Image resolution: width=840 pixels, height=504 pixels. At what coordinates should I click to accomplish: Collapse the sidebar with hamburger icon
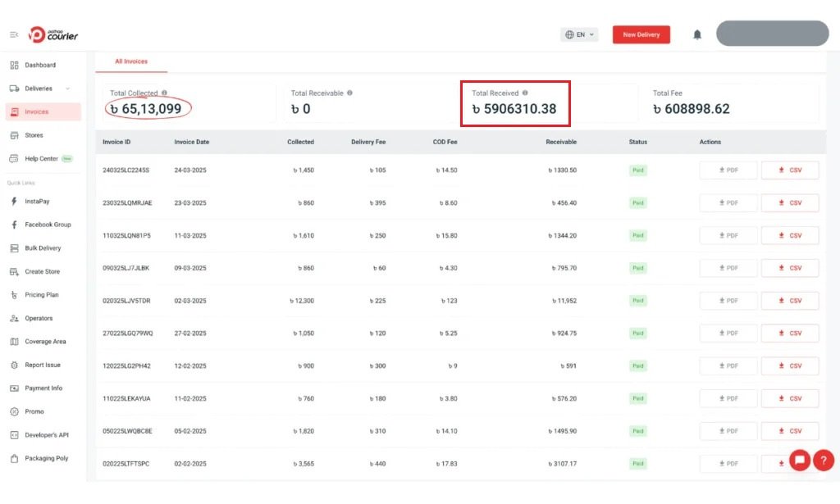[14, 34]
